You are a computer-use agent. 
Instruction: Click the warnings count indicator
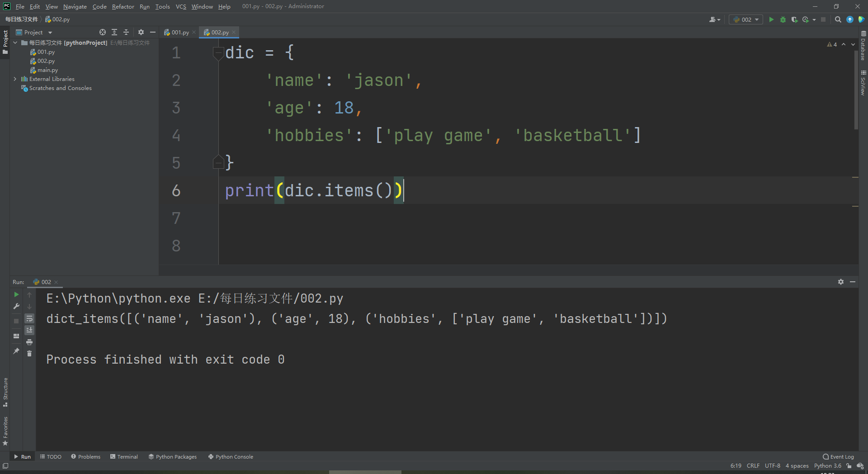pyautogui.click(x=832, y=44)
